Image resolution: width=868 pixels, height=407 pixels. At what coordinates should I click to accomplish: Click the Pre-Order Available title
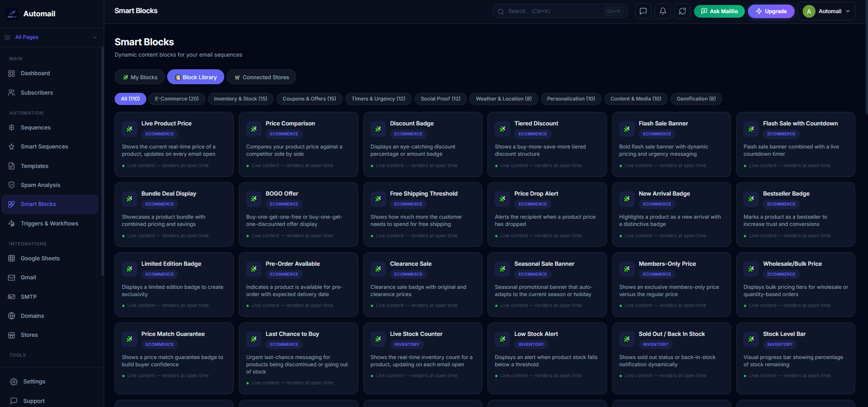[x=293, y=264]
